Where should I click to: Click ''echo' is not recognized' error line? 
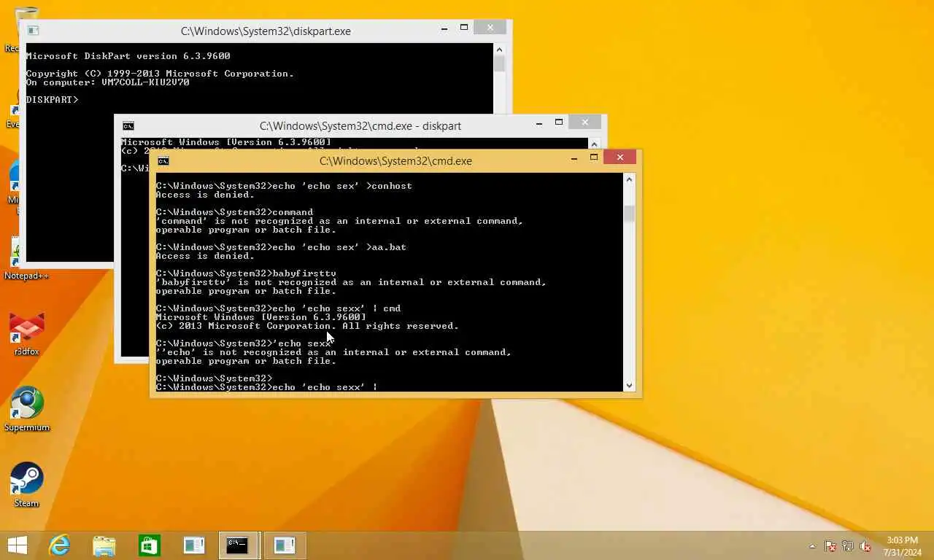tap(333, 352)
